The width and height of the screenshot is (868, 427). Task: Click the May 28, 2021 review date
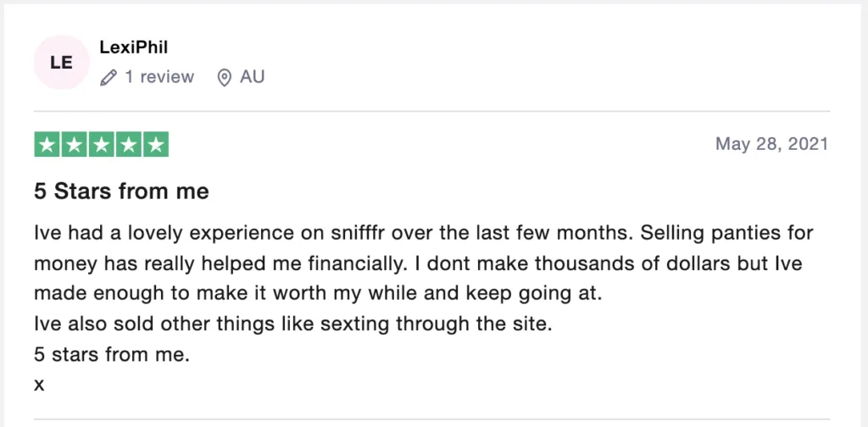pyautogui.click(x=771, y=144)
